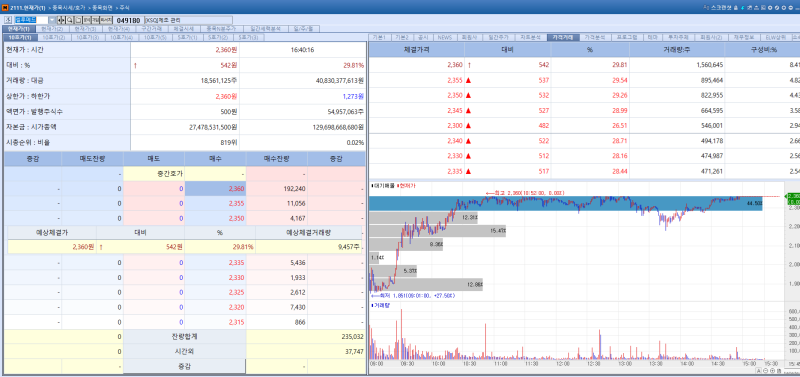Click the small icon left of stock combo box

(8, 20)
